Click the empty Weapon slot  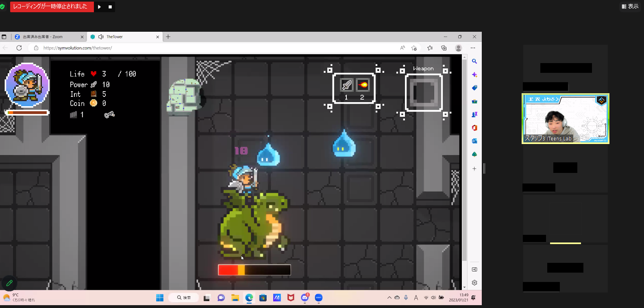424,93
